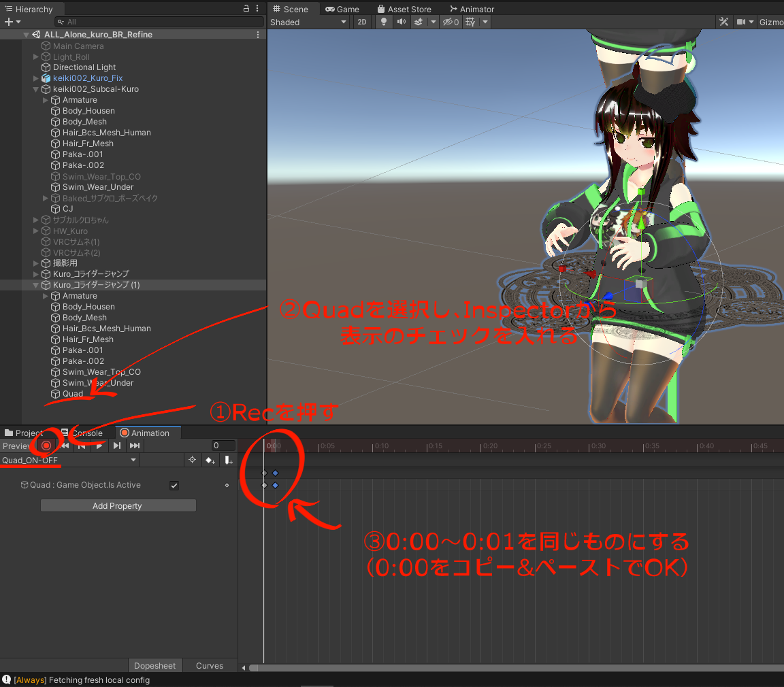The height and width of the screenshot is (687, 784).
Task: Toggle scene lighting with the lightbulb icon
Action: point(384,22)
